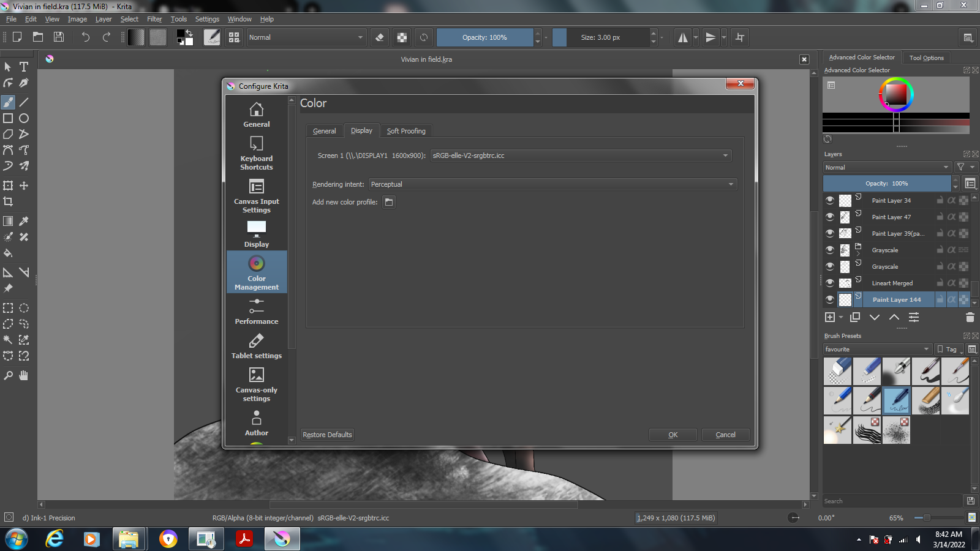Image resolution: width=980 pixels, height=551 pixels.
Task: Open the layer filter dropdown
Action: pyautogui.click(x=966, y=167)
